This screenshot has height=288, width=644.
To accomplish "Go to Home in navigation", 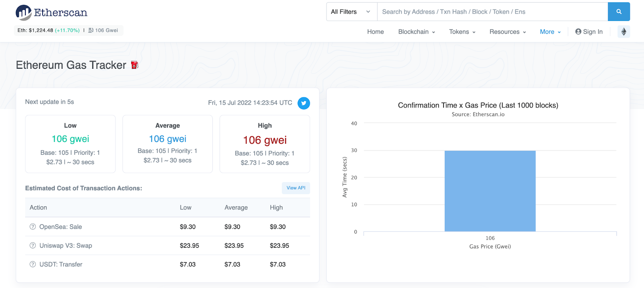I will tap(375, 32).
